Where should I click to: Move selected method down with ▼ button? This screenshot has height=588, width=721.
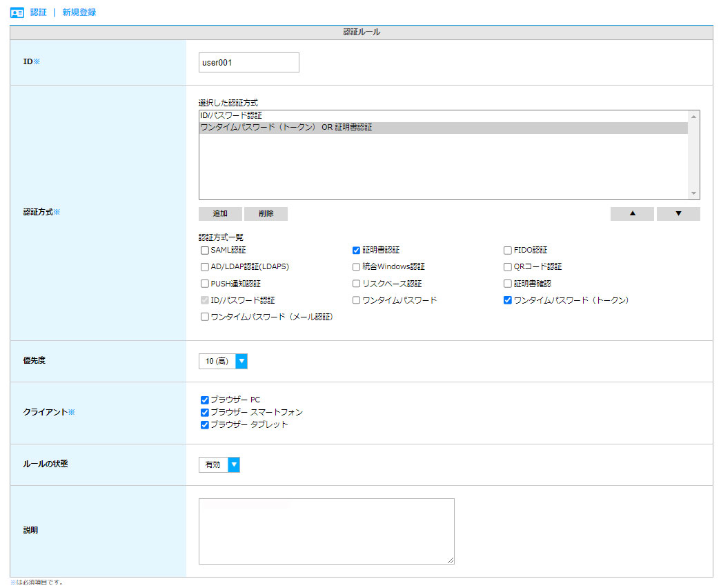[x=678, y=213]
